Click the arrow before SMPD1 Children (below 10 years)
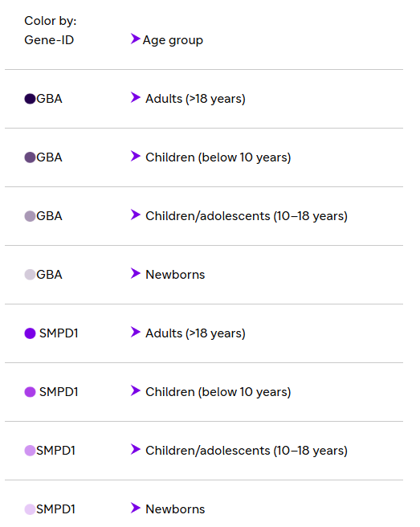Viewport: 420px width, 527px height. point(136,390)
